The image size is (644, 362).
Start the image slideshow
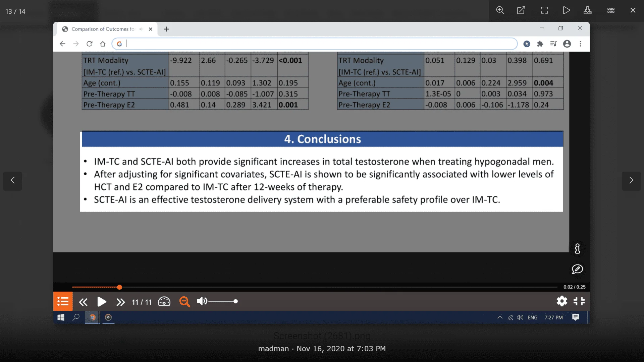tap(566, 10)
